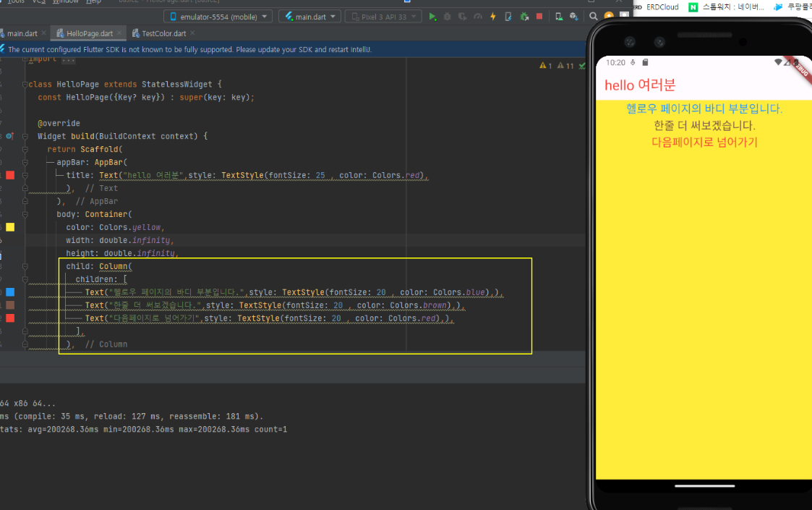Tap hello 여러분 app bar title in emulator
The width and height of the screenshot is (812, 510).
click(640, 85)
